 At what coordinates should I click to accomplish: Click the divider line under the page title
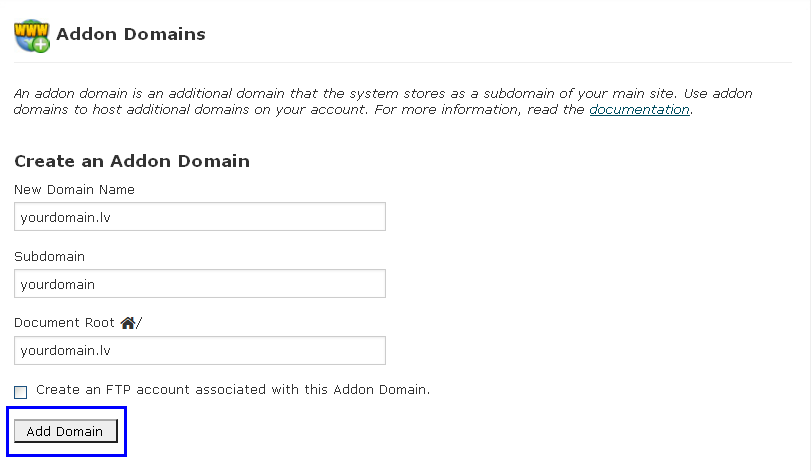click(x=403, y=63)
